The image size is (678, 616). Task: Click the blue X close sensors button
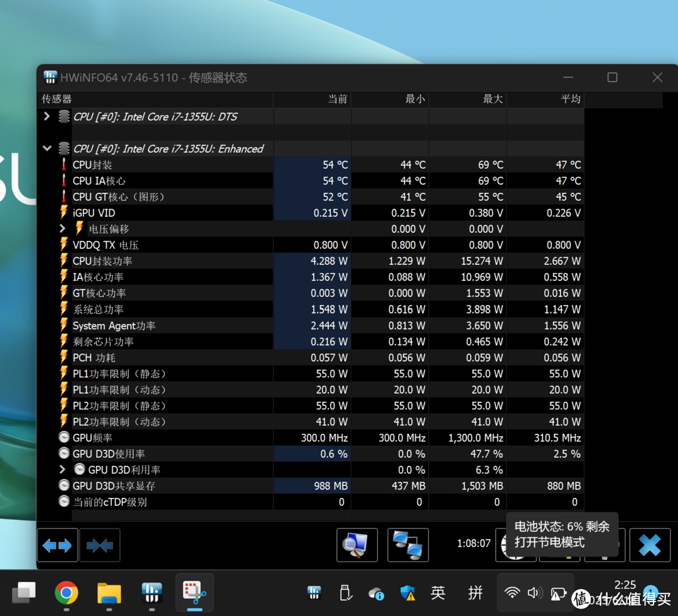pos(650,545)
